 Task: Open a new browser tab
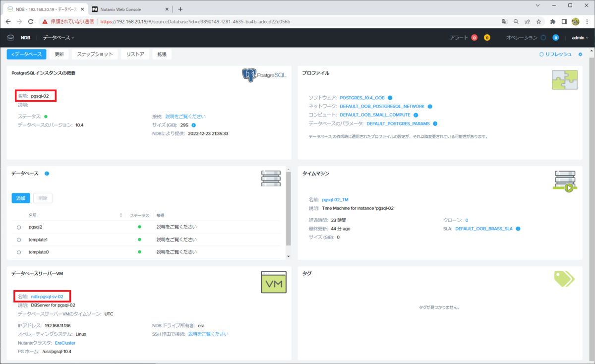180,9
